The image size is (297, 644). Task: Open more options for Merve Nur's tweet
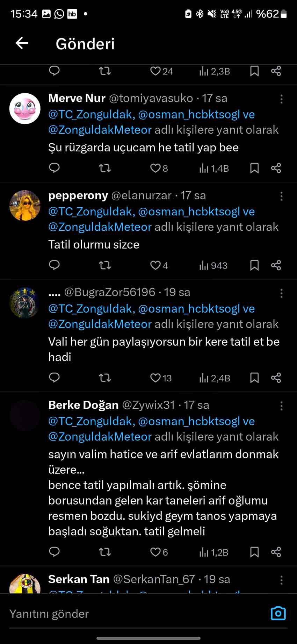coord(281,99)
